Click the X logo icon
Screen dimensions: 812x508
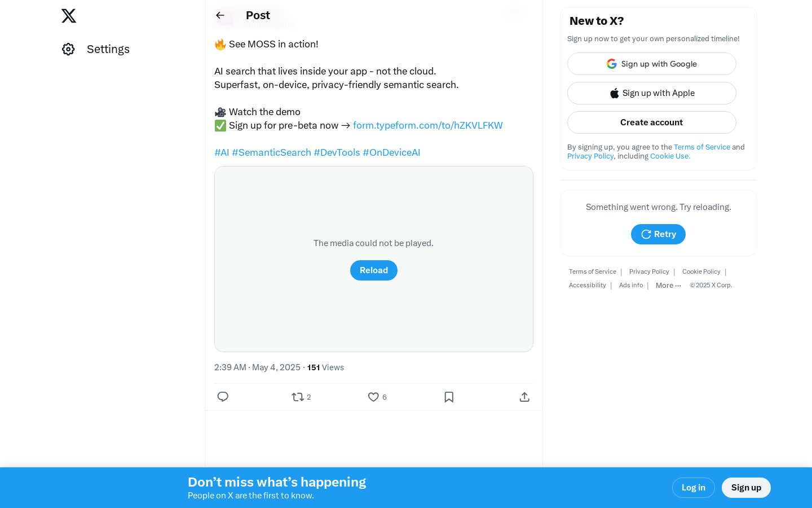coord(69,16)
